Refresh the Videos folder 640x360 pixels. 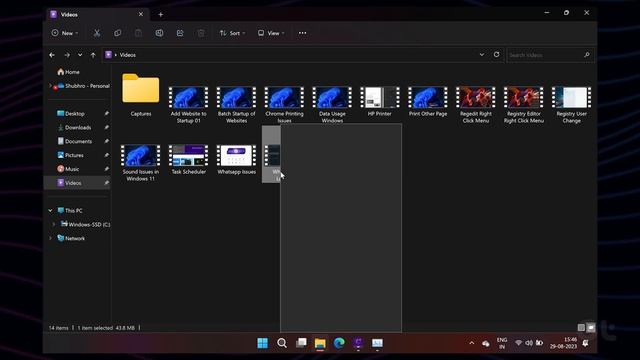(496, 55)
